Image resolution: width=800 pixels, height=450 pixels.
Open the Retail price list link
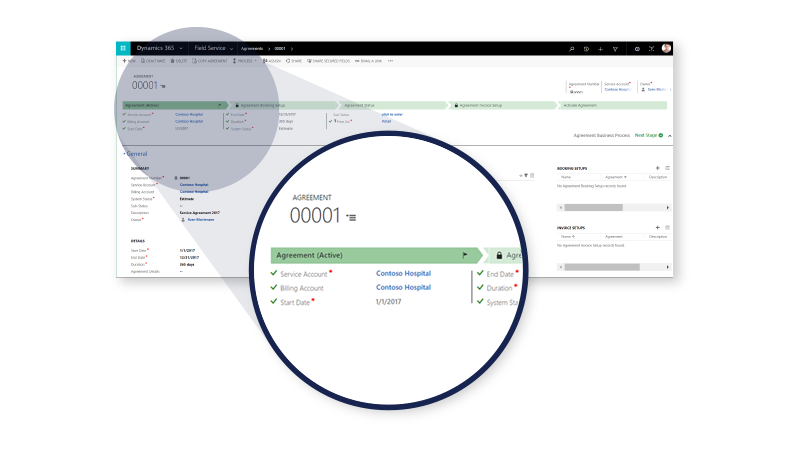tap(386, 121)
